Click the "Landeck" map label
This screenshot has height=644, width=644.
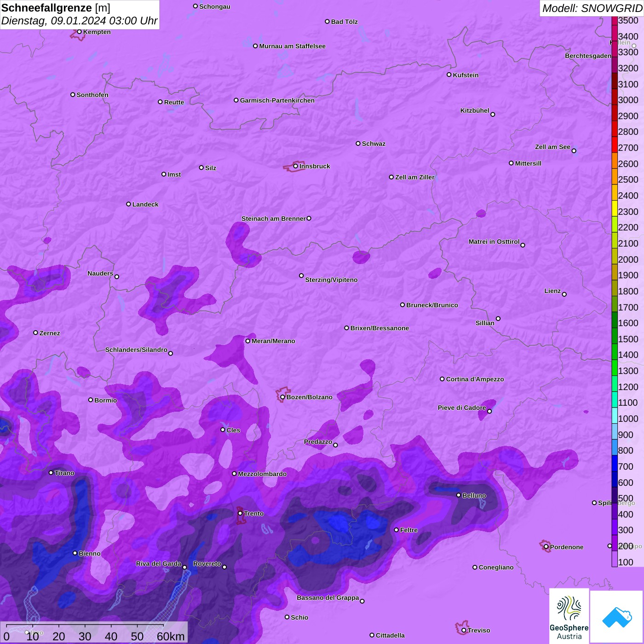tap(145, 204)
